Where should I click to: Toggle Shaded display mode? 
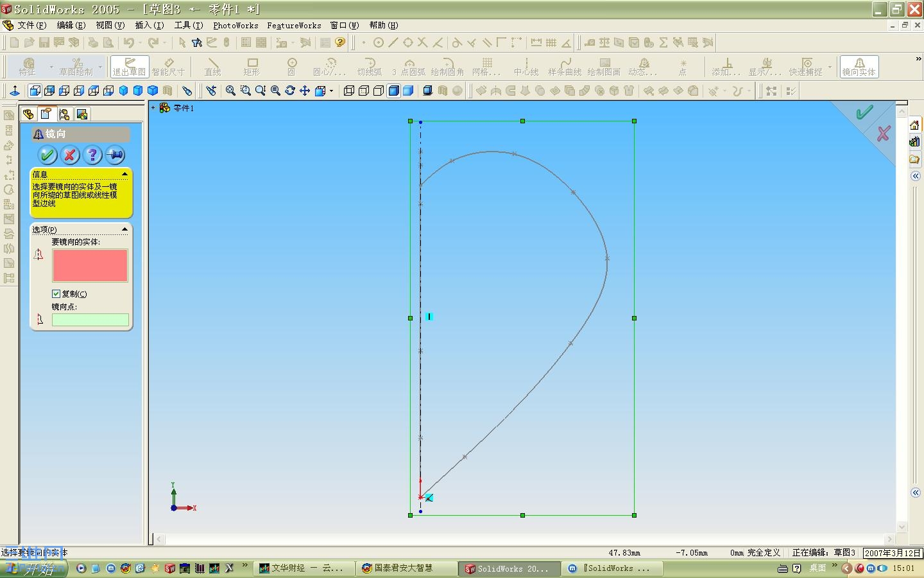click(408, 91)
